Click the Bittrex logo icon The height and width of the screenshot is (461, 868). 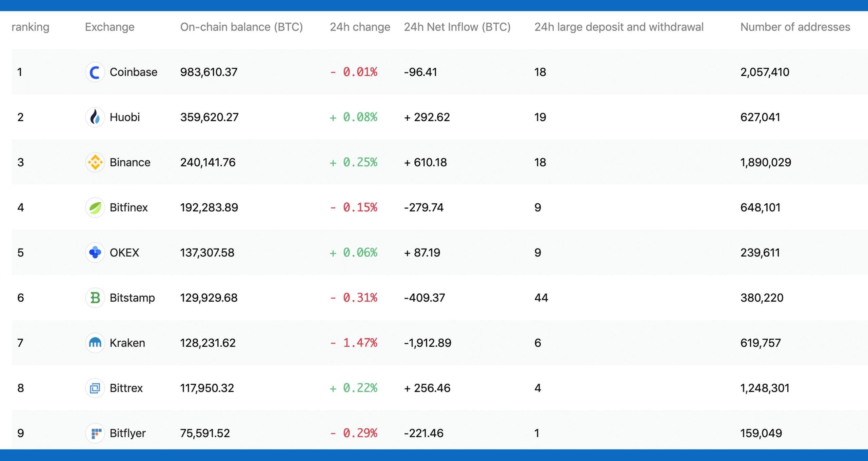click(x=95, y=388)
